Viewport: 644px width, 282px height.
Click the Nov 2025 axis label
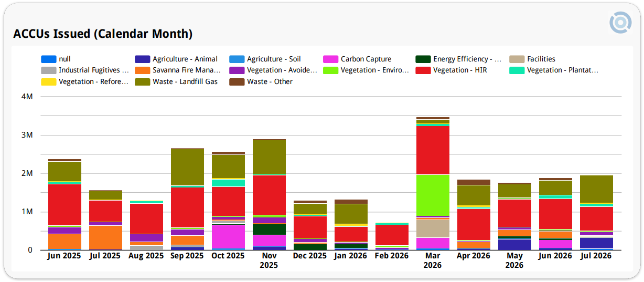pyautogui.click(x=269, y=260)
